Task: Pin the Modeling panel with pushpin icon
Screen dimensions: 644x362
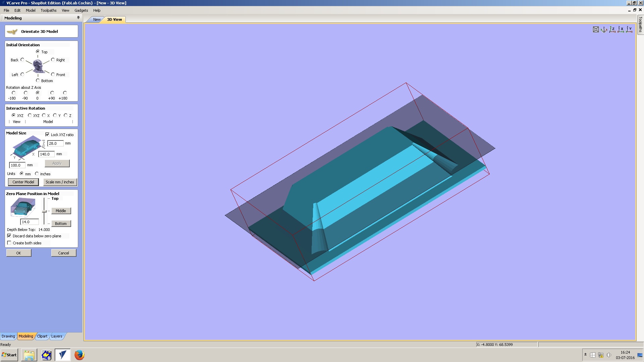Action: (78, 18)
